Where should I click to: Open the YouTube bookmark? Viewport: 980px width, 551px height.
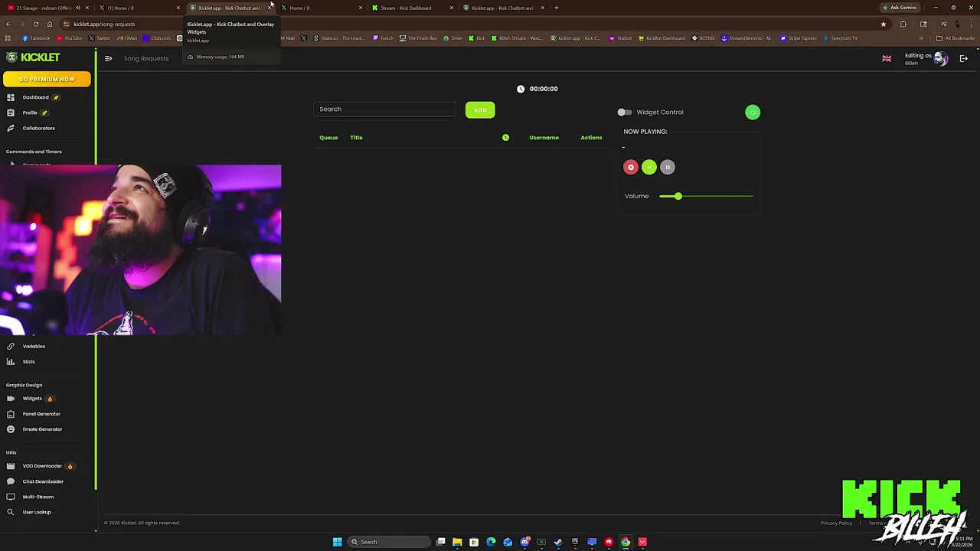coord(70,38)
